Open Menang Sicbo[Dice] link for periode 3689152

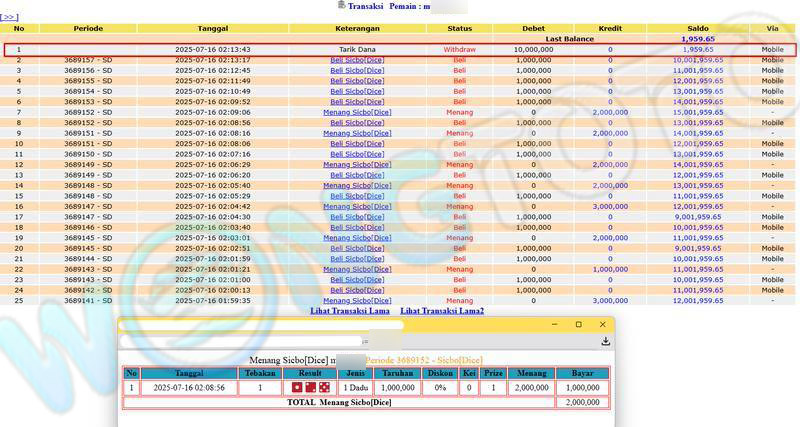click(357, 112)
